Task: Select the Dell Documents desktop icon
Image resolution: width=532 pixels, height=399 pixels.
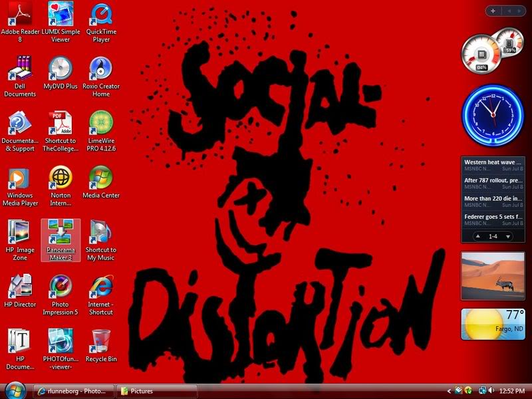Action: (20, 76)
